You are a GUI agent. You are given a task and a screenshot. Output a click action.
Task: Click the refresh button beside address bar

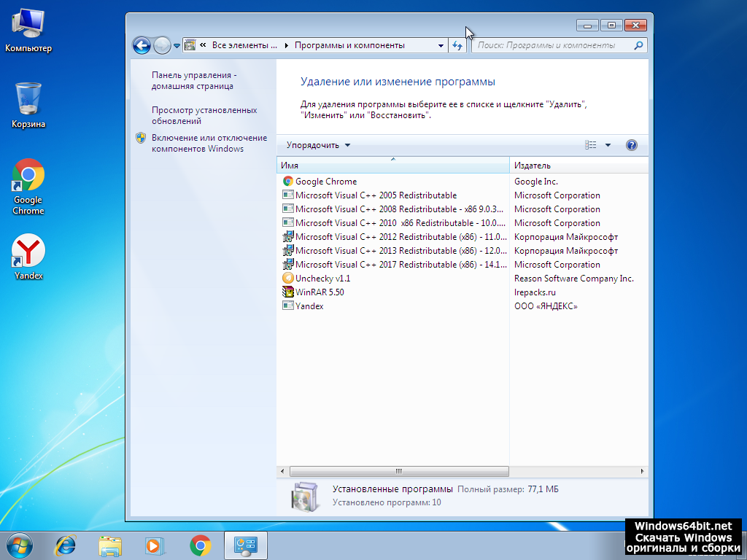457,45
